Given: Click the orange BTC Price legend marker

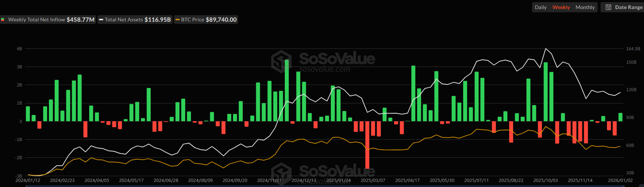Looking at the screenshot, I should [x=178, y=20].
